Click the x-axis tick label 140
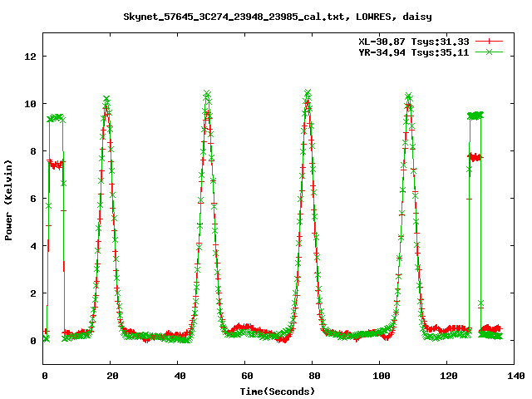The image size is (532, 399). coord(515,376)
